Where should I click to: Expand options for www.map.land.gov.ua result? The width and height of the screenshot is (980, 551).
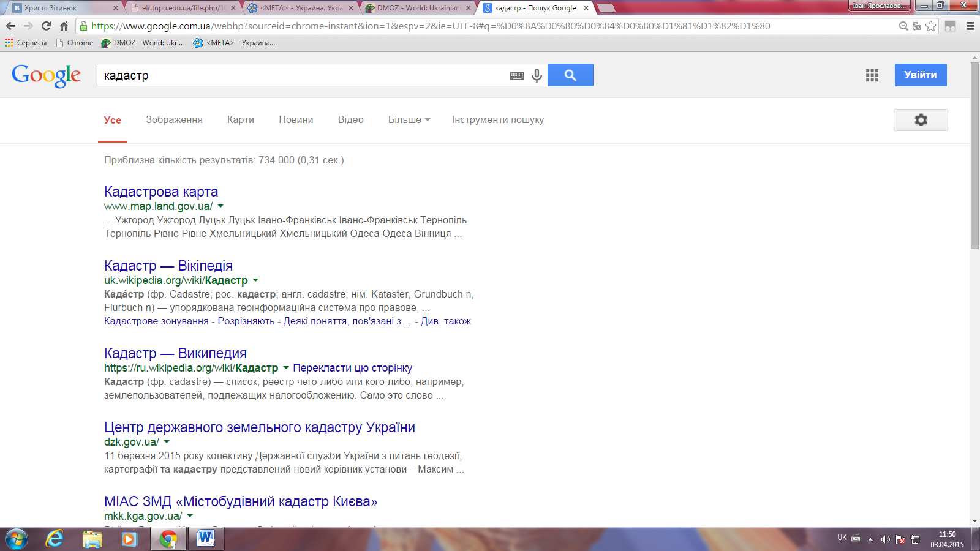(221, 206)
